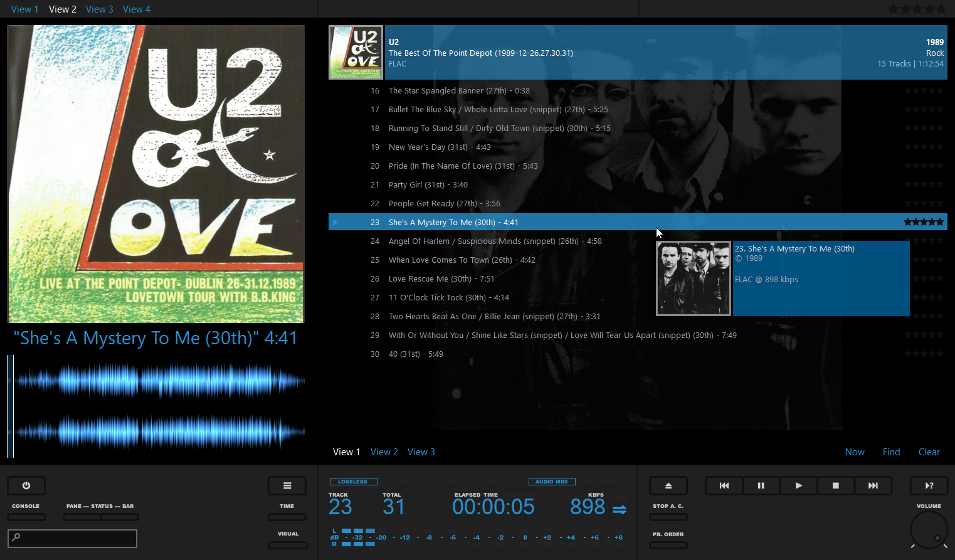955x560 pixels.
Task: Switch to playlist View 3 tab
Action: pyautogui.click(x=421, y=452)
